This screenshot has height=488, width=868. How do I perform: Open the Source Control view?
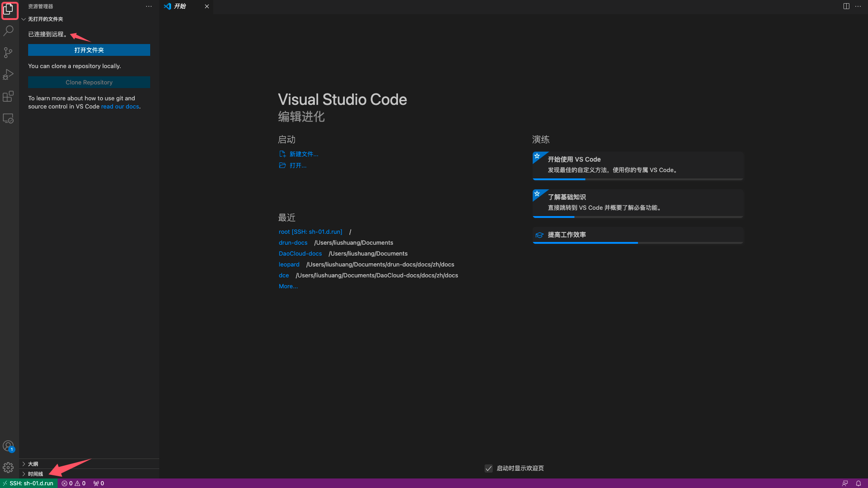[x=8, y=53]
